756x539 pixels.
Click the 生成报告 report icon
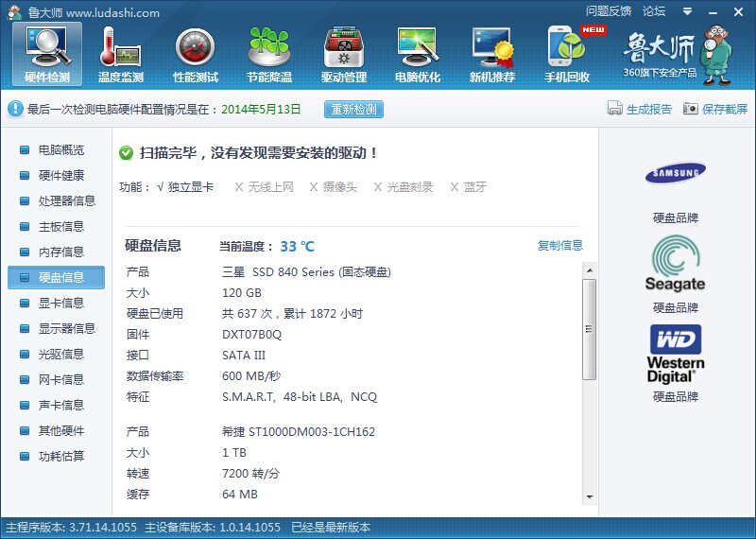(x=615, y=108)
